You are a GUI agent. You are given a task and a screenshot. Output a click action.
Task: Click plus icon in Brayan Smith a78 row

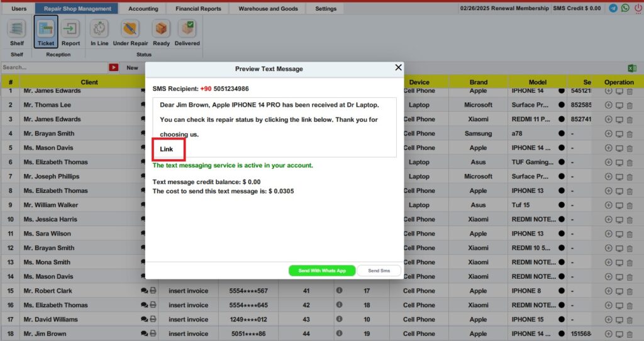[609, 134]
